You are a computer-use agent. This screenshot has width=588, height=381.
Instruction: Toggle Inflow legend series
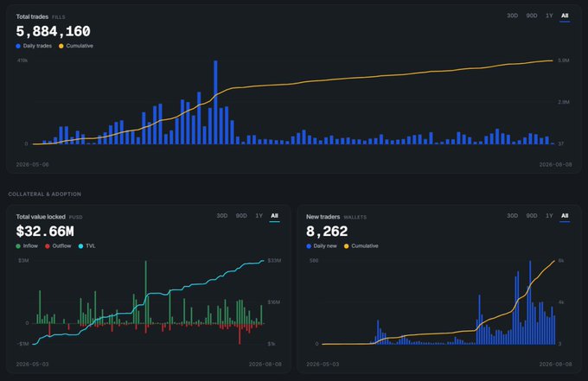[27, 245]
